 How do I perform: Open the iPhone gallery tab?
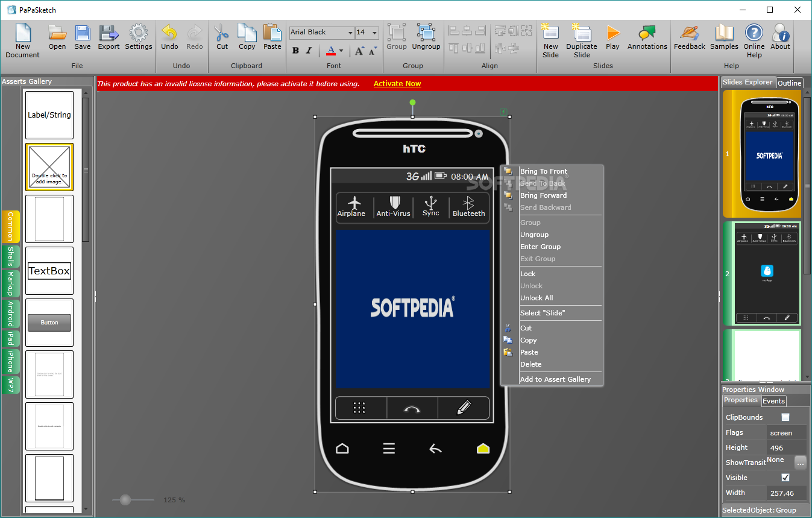[10, 361]
